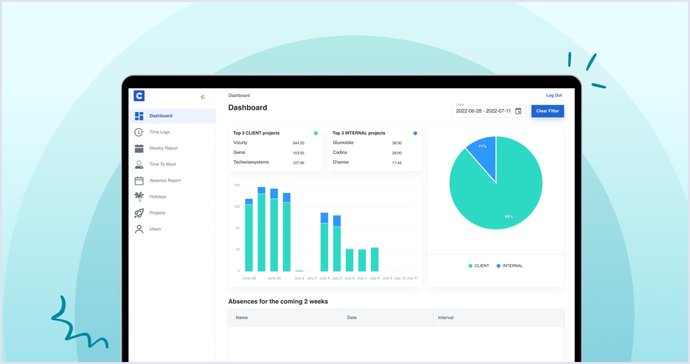Toggle the INTERNAL legend item
The width and height of the screenshot is (690, 364).
[510, 266]
